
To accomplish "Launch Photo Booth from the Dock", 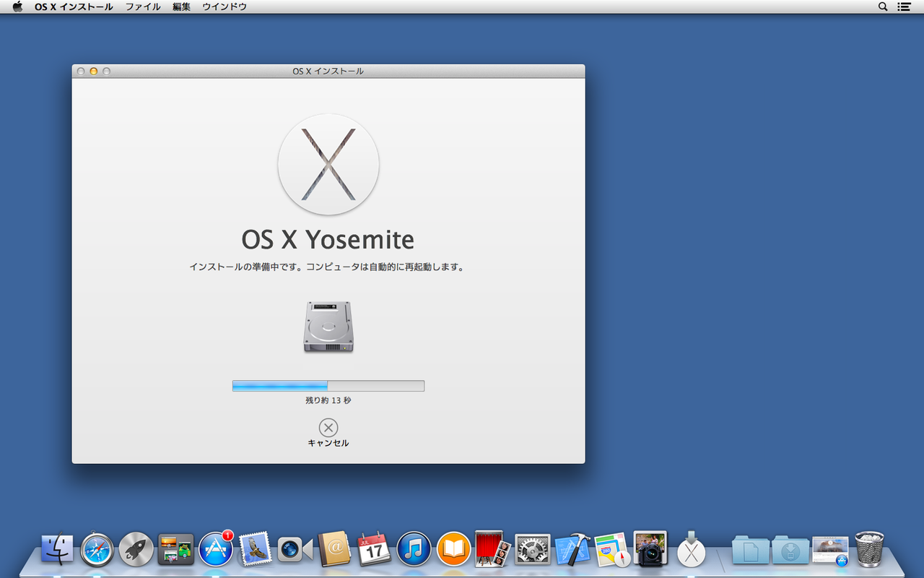I will 493,549.
